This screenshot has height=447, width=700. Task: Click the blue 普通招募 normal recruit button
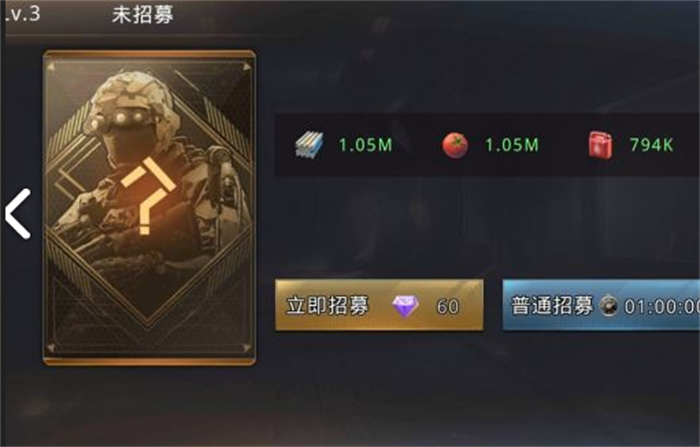pos(601,305)
